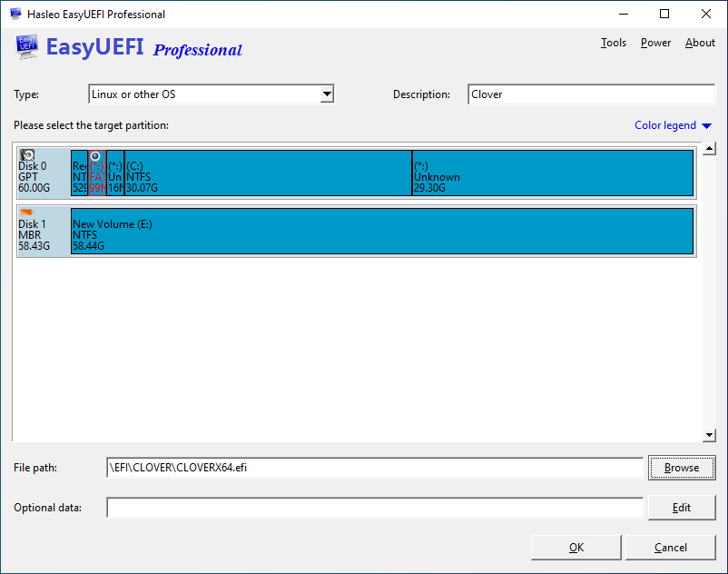Open the About menu
728x574 pixels.
pyautogui.click(x=700, y=43)
